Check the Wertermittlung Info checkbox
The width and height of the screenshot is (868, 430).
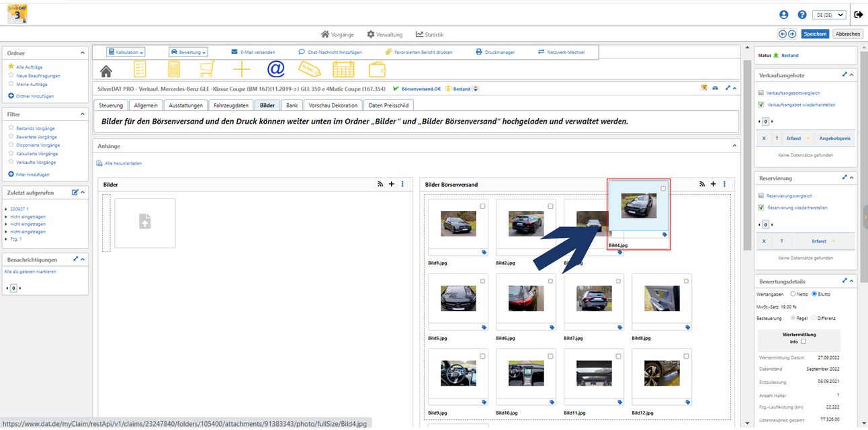point(802,341)
